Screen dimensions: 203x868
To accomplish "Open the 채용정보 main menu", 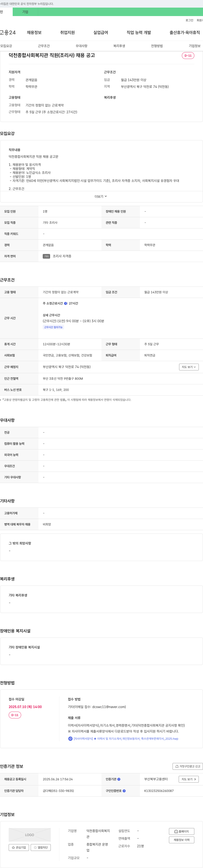I will (34, 32).
